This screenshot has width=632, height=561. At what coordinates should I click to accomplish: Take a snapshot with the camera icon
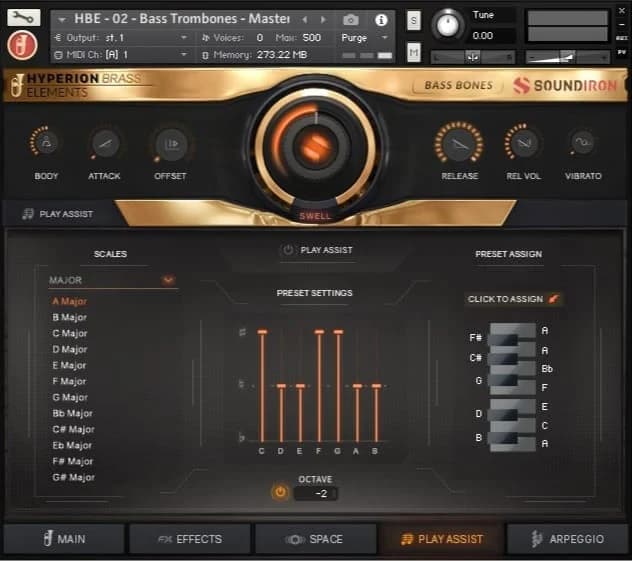[x=351, y=19]
